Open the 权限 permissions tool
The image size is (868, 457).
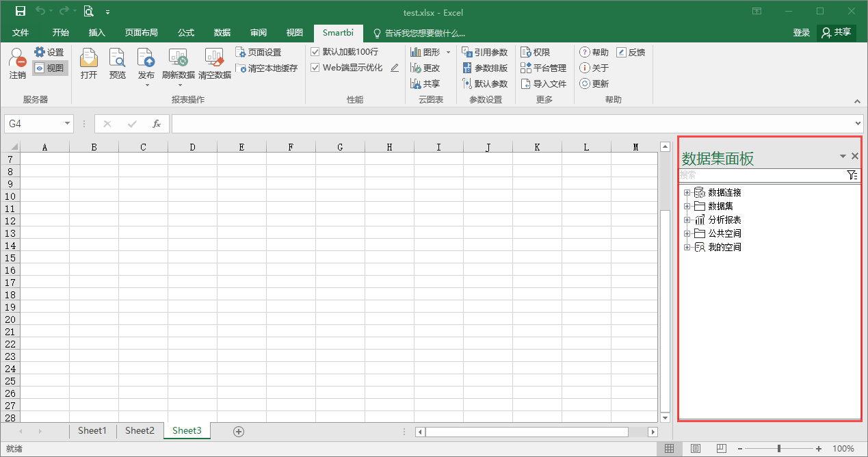pyautogui.click(x=536, y=52)
